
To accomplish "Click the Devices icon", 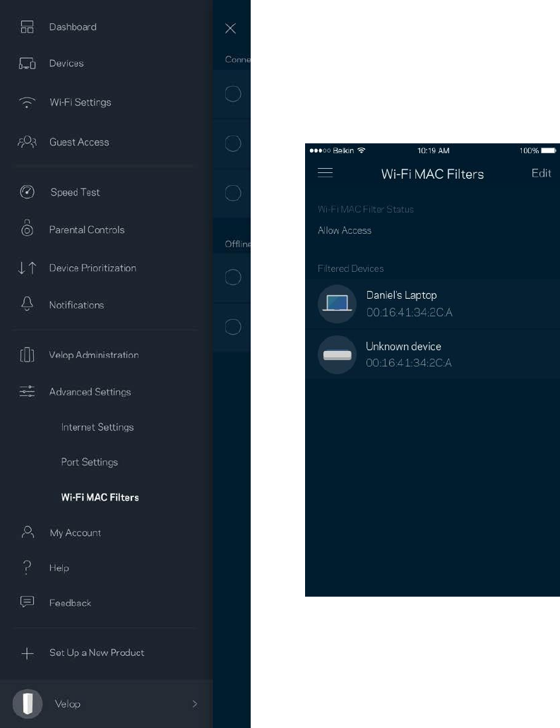I will (27, 63).
